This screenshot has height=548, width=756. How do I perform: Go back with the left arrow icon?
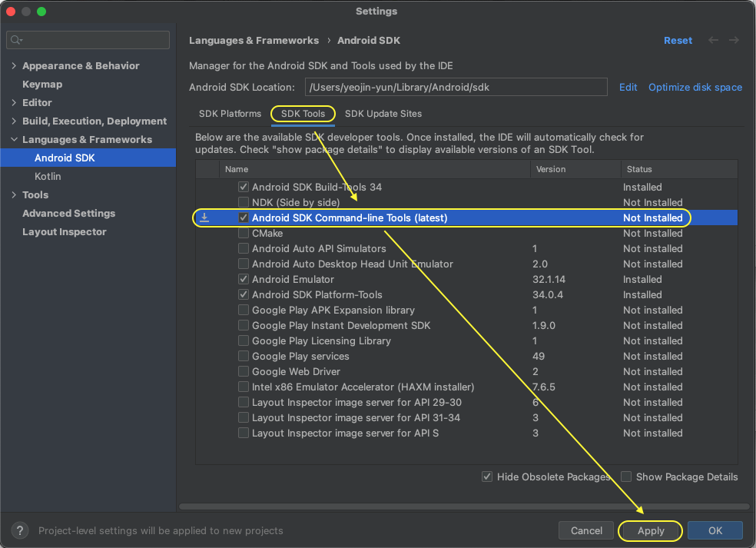coord(713,40)
